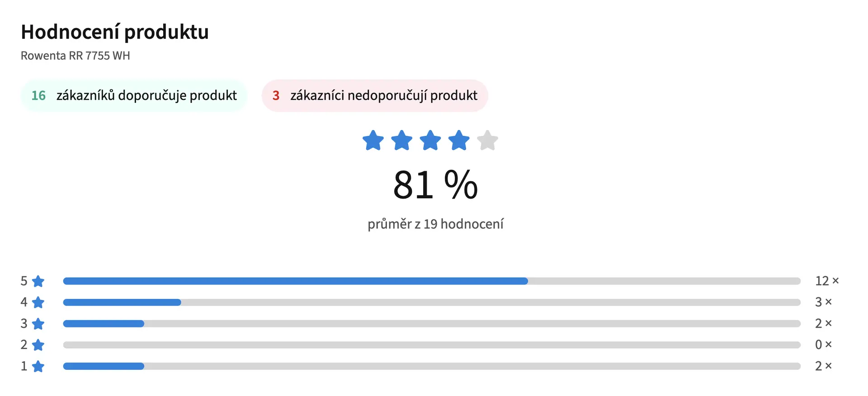The height and width of the screenshot is (396, 868).
Task: Click the star icon in 4-star row
Action: tap(38, 302)
